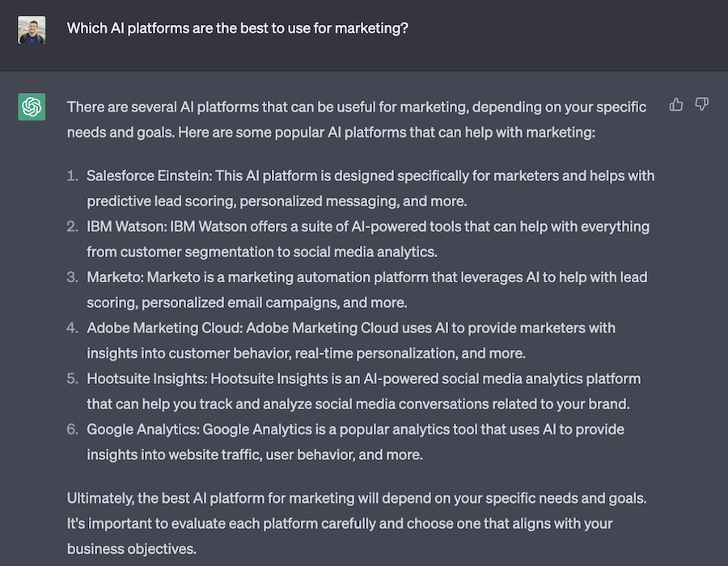The image size is (728, 566).
Task: Click the words "business objectives"
Action: (130, 549)
